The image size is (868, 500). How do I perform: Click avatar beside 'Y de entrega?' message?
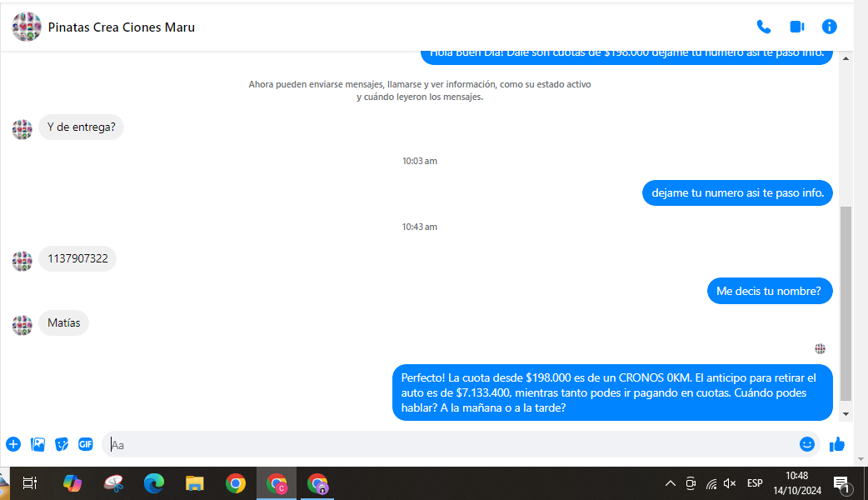[22, 129]
